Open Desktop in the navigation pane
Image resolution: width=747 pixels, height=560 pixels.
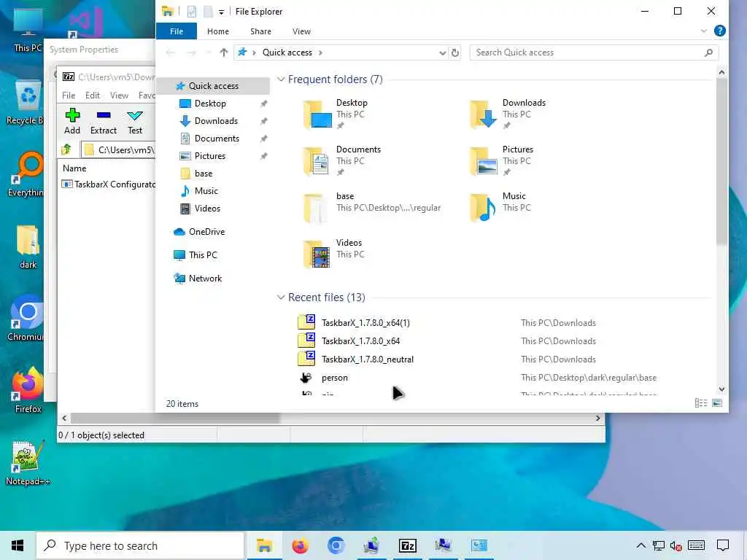(210, 104)
